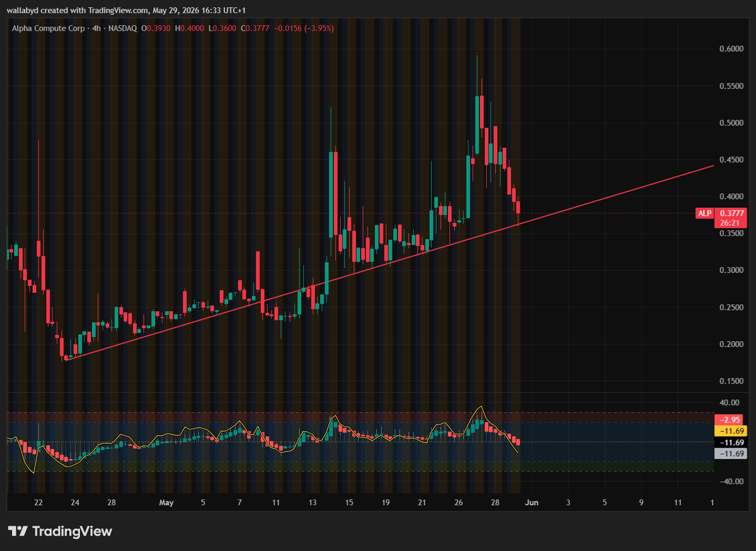Click the 15 date label on time axis
756x551 pixels.
[x=349, y=503]
